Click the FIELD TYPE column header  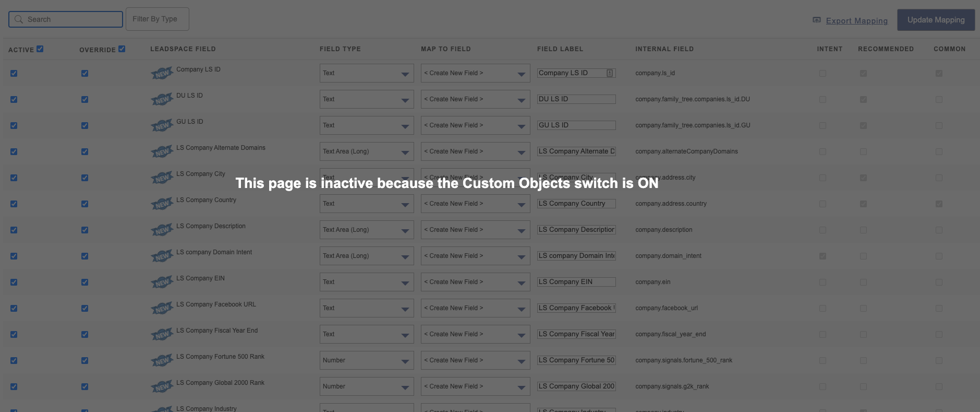340,49
